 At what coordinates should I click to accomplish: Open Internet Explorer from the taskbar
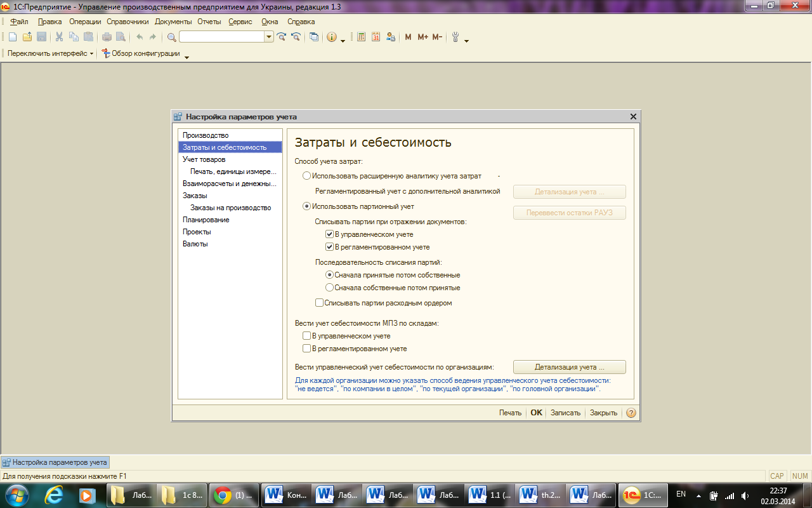(53, 495)
